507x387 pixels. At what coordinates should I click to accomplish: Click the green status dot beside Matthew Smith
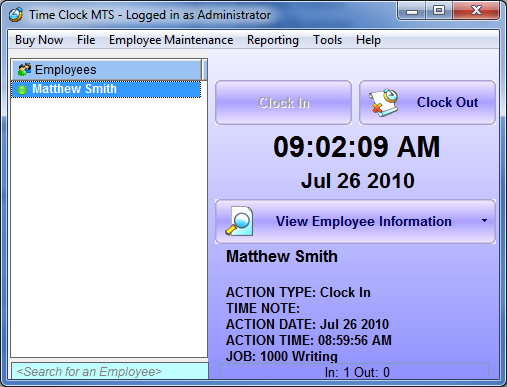(x=22, y=90)
